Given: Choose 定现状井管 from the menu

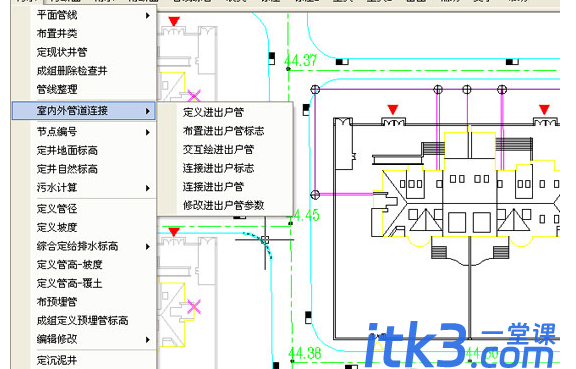Looking at the screenshot, I should point(84,52).
